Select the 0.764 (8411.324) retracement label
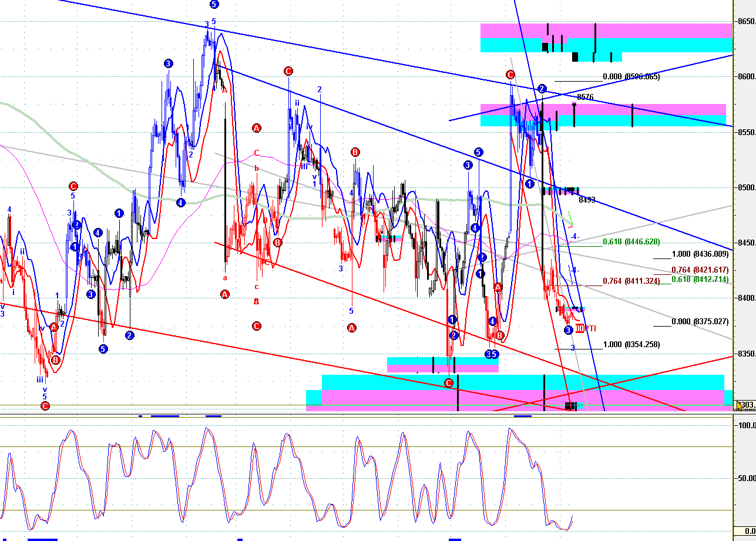Screen dimensions: 756x541 coord(631,281)
